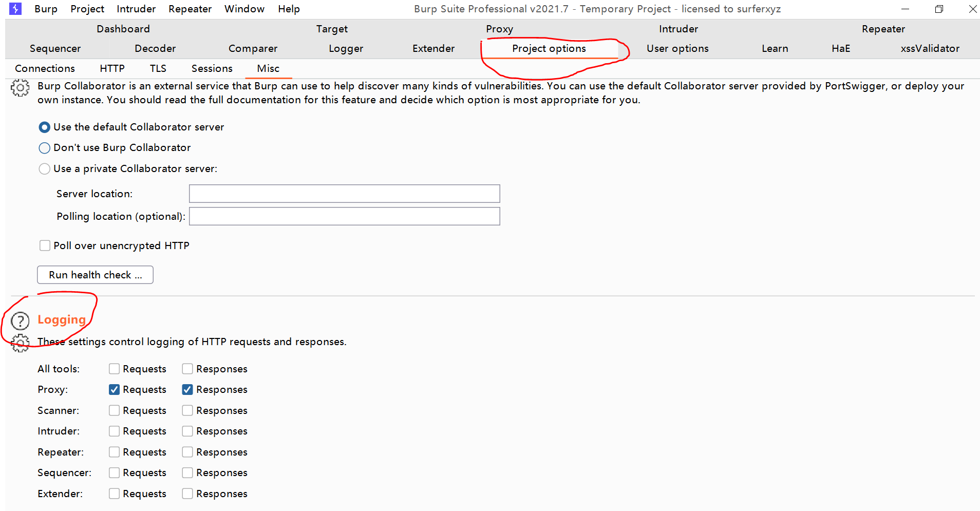980x511 pixels.
Task: Open the Sessions sub-tab
Action: pos(212,68)
